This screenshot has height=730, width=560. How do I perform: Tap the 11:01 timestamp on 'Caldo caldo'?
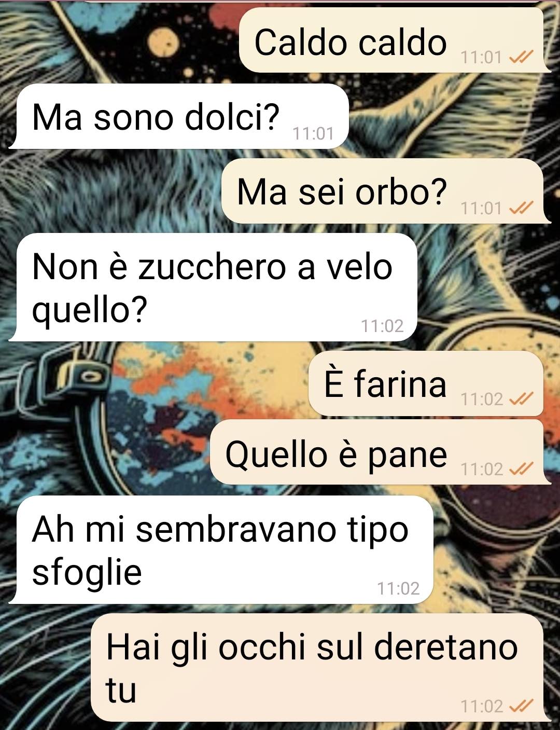[482, 58]
